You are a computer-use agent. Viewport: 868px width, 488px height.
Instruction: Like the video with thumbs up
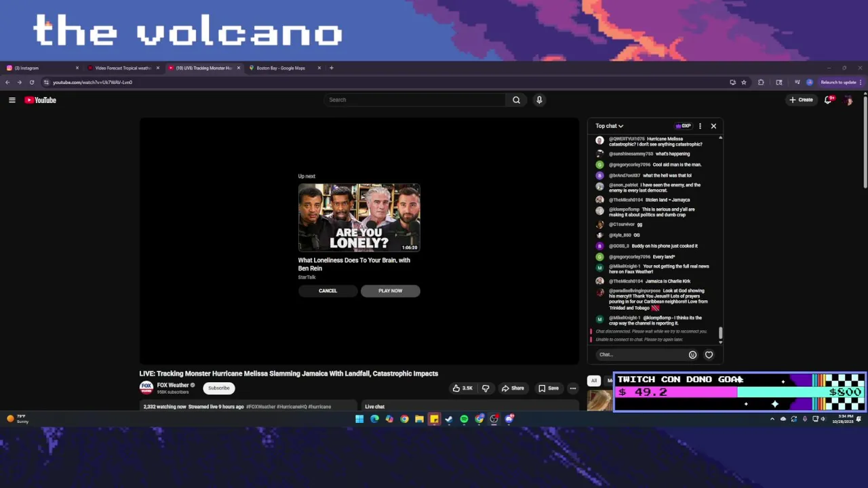click(x=462, y=388)
